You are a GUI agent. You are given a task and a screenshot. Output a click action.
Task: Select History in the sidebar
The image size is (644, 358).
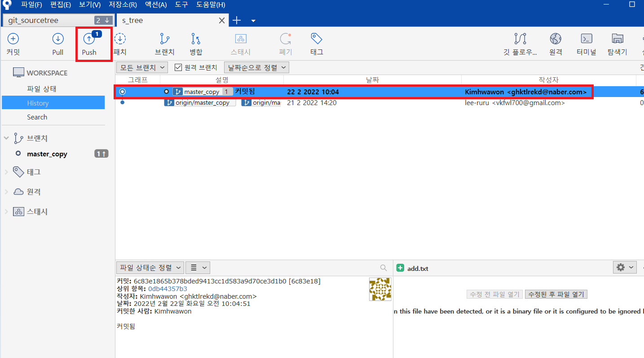click(53, 103)
